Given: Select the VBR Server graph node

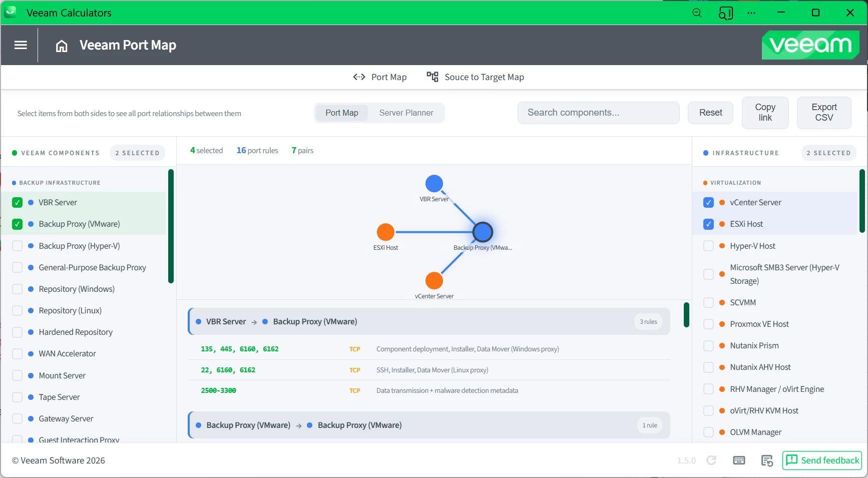Looking at the screenshot, I should pos(434,184).
